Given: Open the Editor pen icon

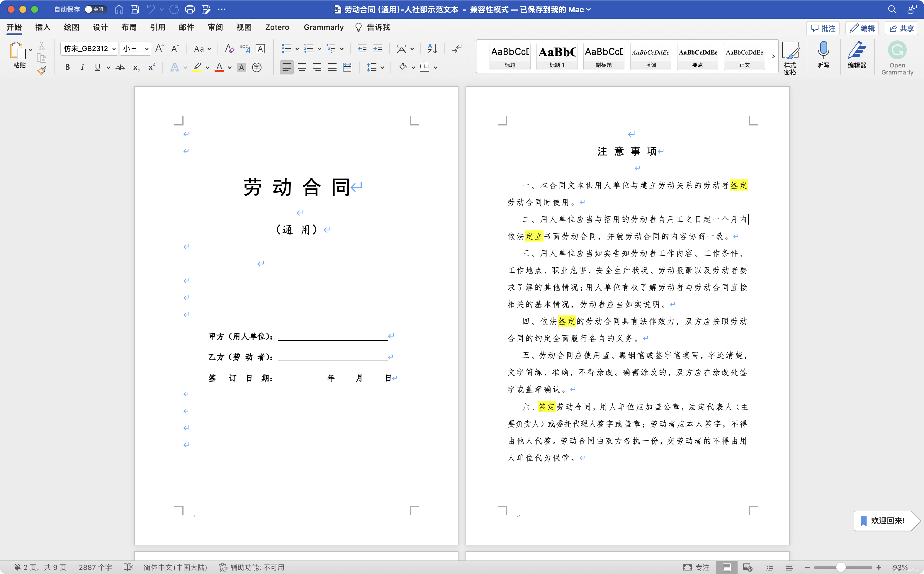Looking at the screenshot, I should [x=857, y=55].
